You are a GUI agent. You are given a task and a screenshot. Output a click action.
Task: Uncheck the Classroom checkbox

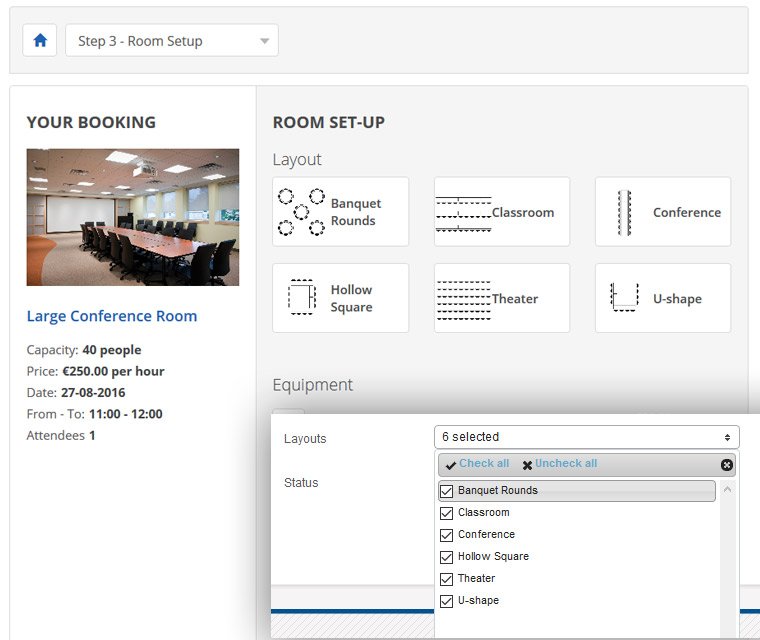click(446, 513)
